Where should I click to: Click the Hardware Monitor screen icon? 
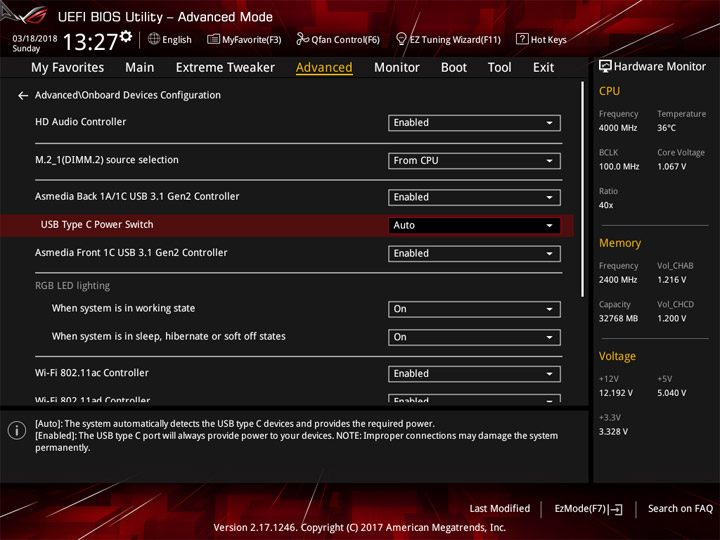tap(605, 67)
